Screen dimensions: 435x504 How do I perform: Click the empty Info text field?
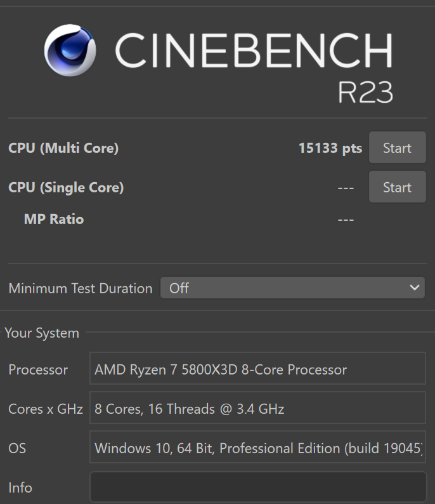point(257,487)
